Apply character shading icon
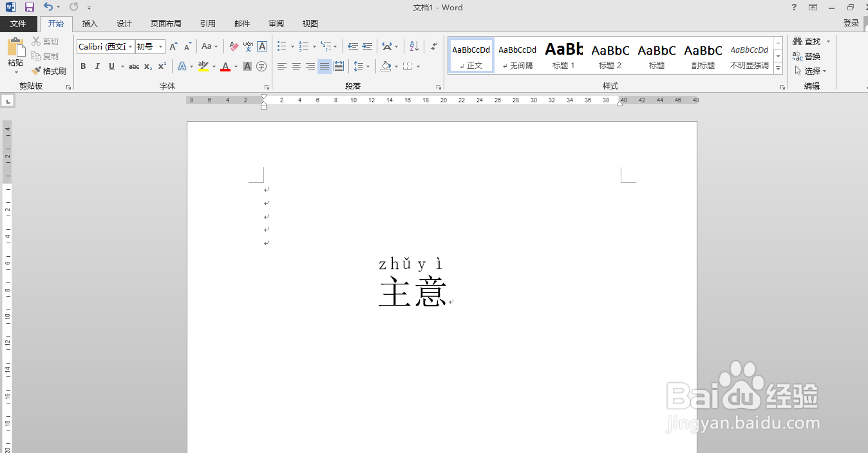The width and height of the screenshot is (868, 453). tap(247, 66)
